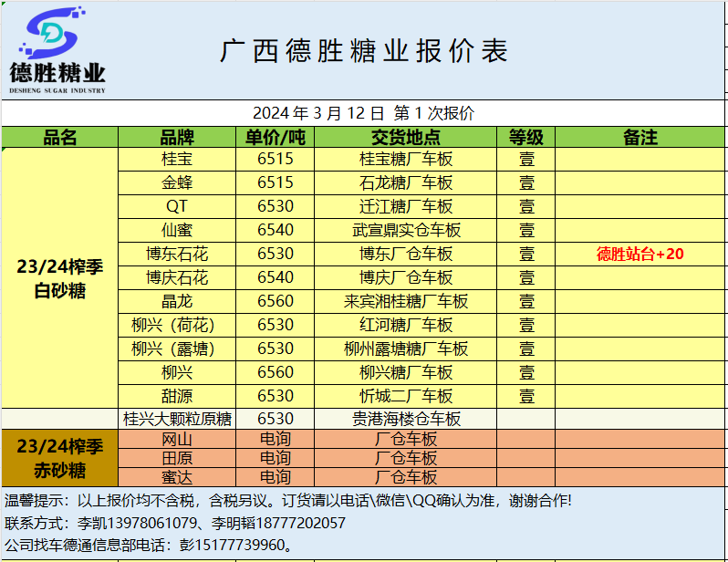Click the QT brand cell

coord(177,206)
